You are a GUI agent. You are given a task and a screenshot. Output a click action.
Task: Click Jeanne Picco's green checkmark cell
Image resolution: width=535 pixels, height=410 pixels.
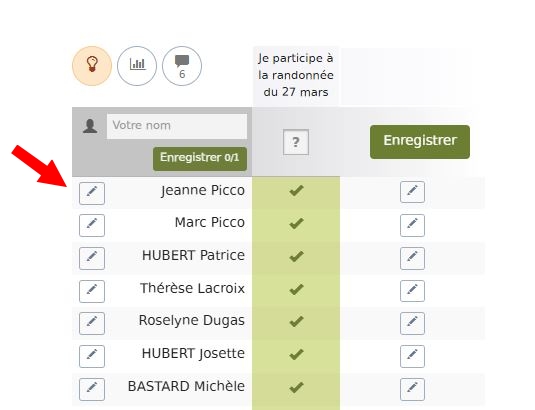pyautogui.click(x=296, y=192)
